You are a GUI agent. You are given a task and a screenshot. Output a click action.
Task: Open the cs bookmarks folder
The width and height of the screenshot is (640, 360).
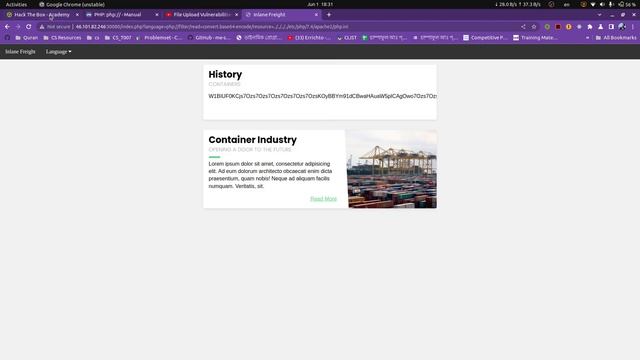coord(93,38)
